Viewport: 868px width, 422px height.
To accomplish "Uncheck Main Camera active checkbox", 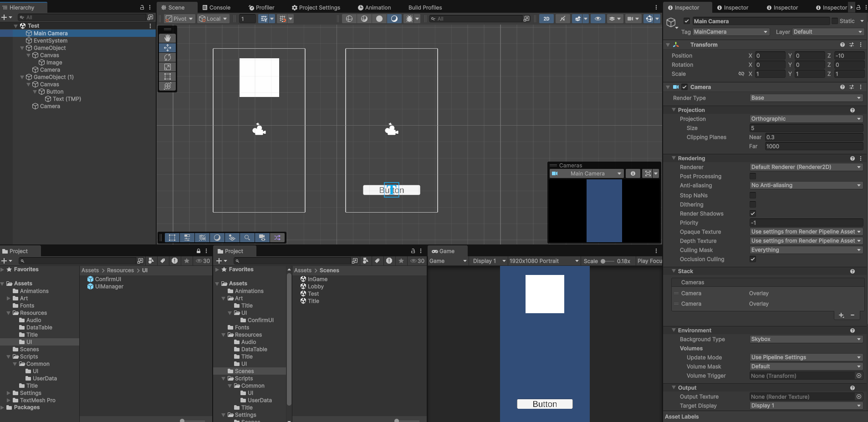I will 687,21.
